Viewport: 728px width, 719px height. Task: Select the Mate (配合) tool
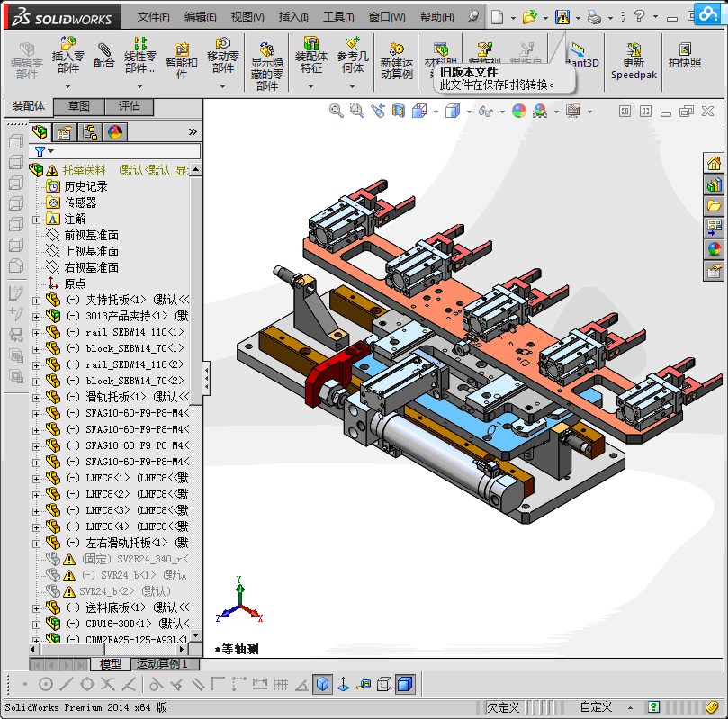[104, 55]
